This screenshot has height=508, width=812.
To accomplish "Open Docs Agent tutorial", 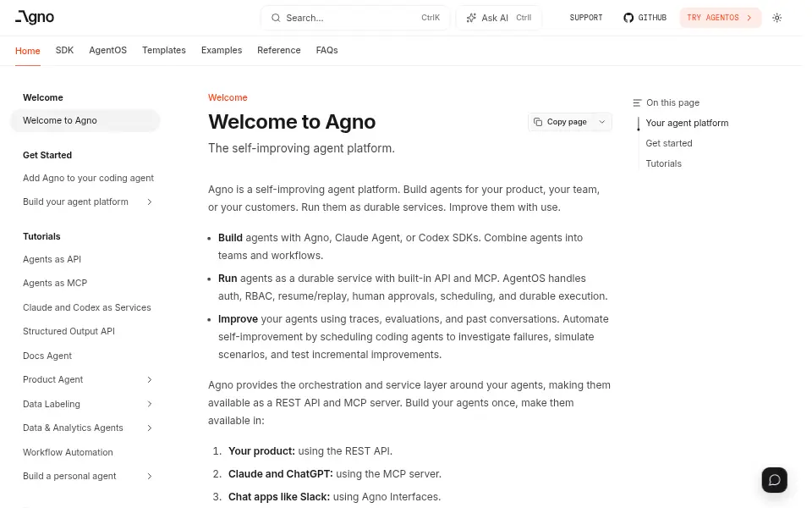I will coord(47,356).
